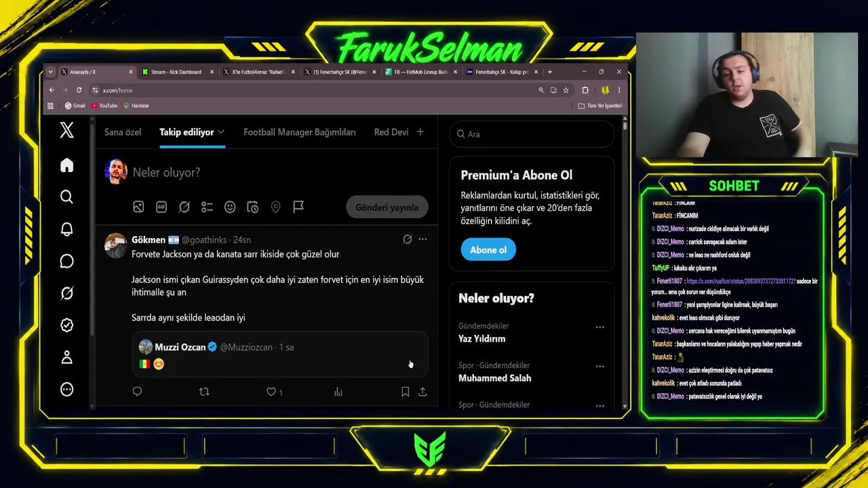Open the YouTube bookmark
This screenshot has width=868, height=488.
(104, 106)
